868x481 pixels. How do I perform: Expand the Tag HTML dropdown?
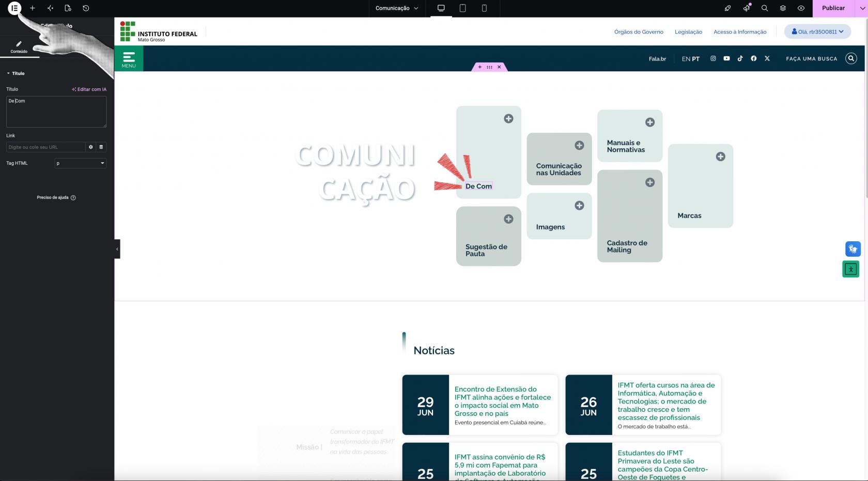click(x=81, y=163)
